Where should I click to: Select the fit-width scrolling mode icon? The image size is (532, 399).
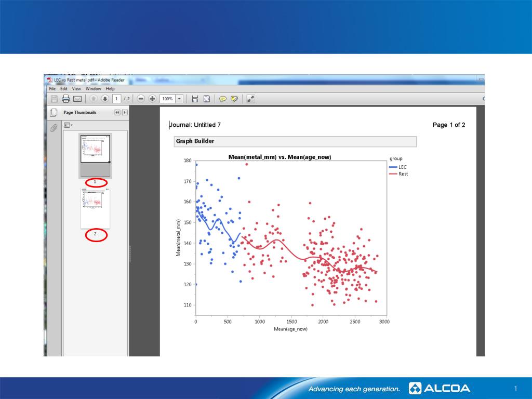[195, 99]
